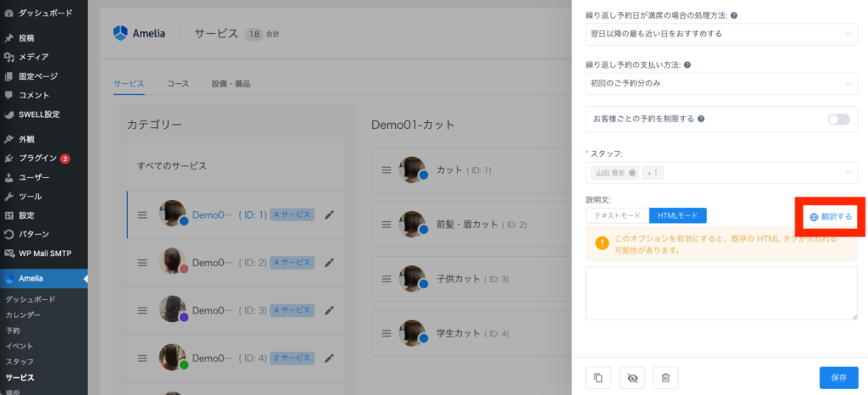
Task: Remove 山田 悟史 staff tag
Action: coord(632,173)
